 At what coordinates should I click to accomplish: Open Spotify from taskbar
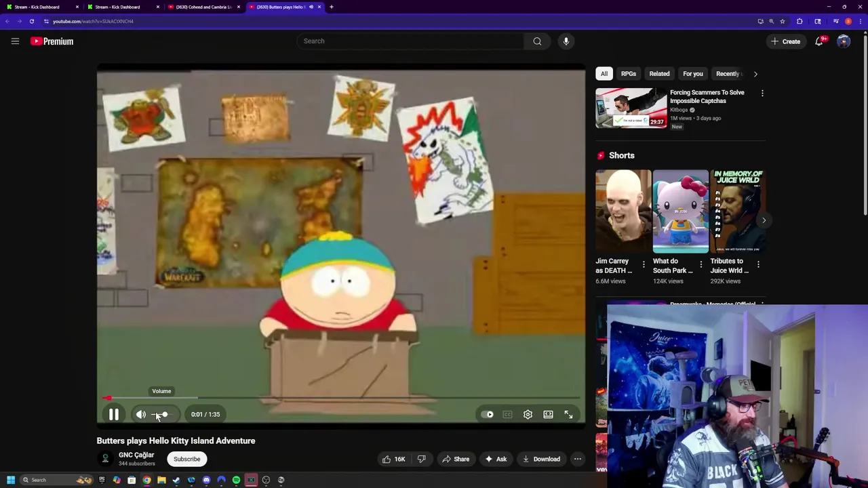236,480
